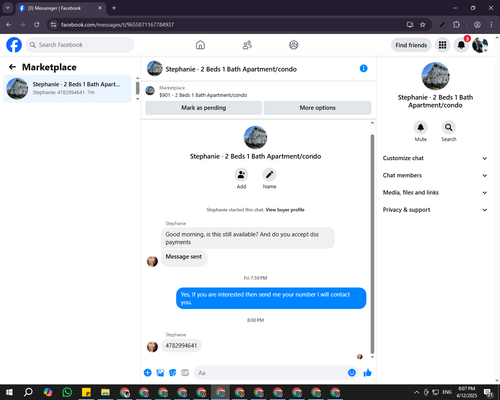Viewport: 500px width, 400px height.
Task: Open the conversation information icon
Action: [x=364, y=68]
